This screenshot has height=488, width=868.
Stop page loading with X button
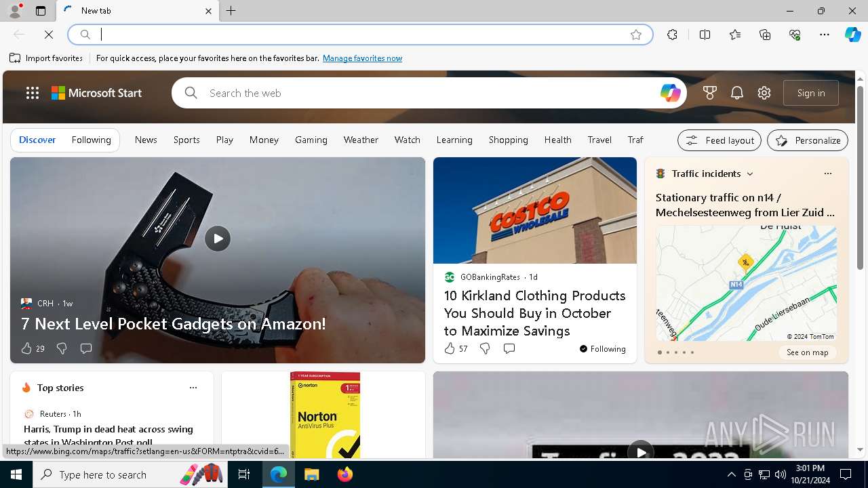click(49, 35)
